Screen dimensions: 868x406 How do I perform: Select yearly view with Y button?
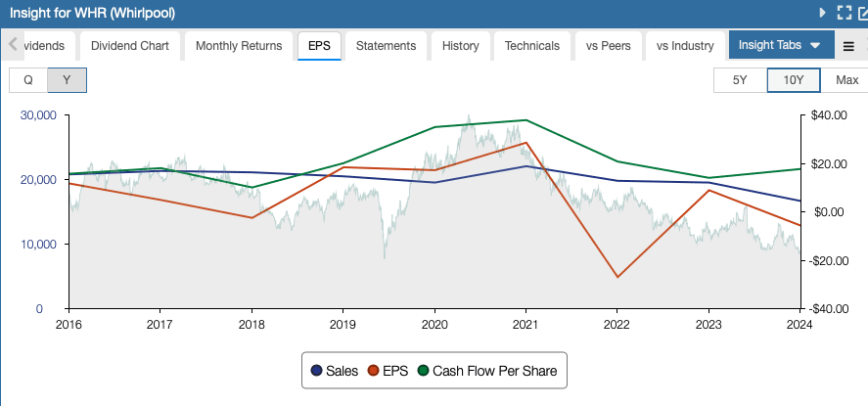click(67, 80)
